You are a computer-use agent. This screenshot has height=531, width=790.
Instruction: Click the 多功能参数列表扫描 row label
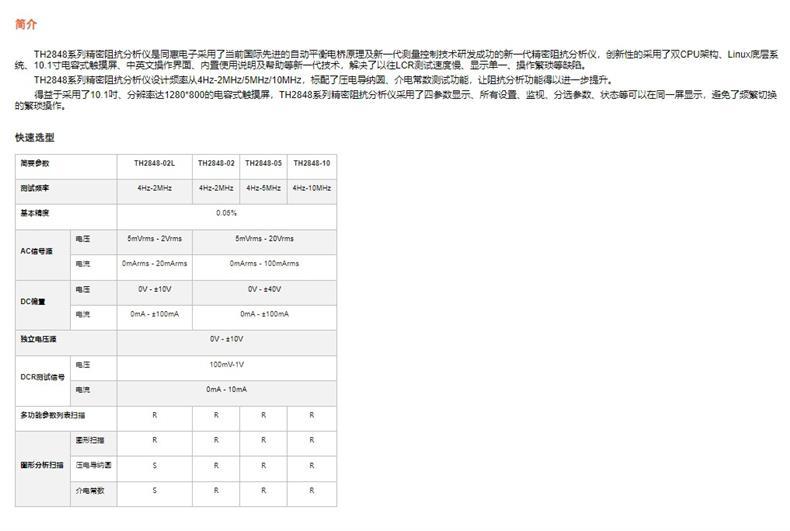(53, 415)
